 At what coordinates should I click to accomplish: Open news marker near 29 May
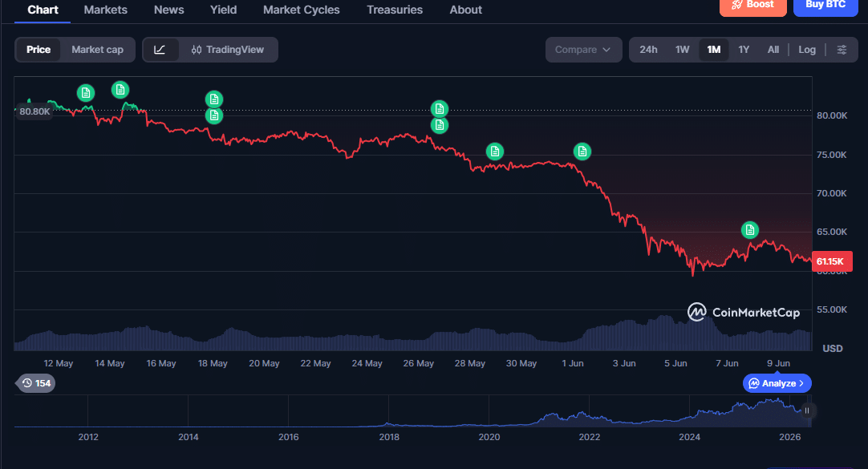495,152
